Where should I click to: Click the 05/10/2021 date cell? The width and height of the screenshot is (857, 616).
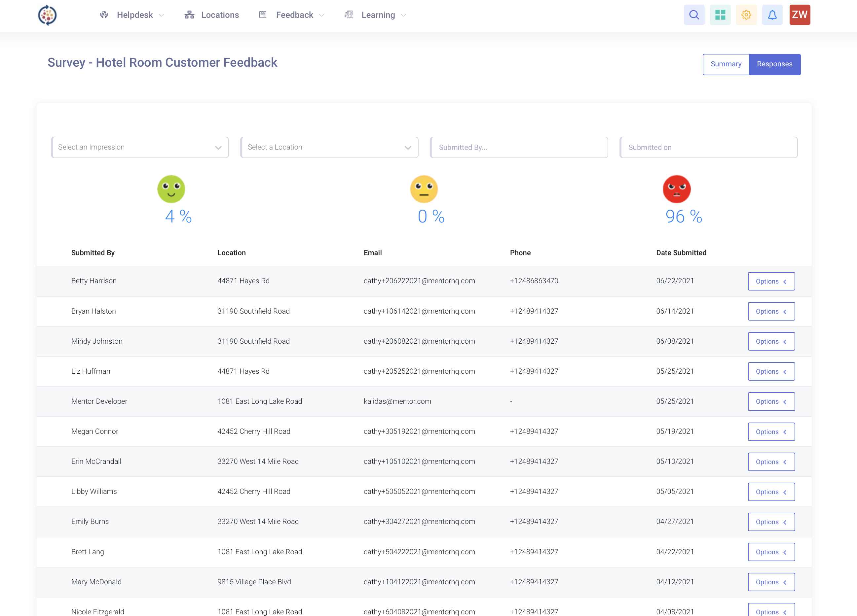675,461
